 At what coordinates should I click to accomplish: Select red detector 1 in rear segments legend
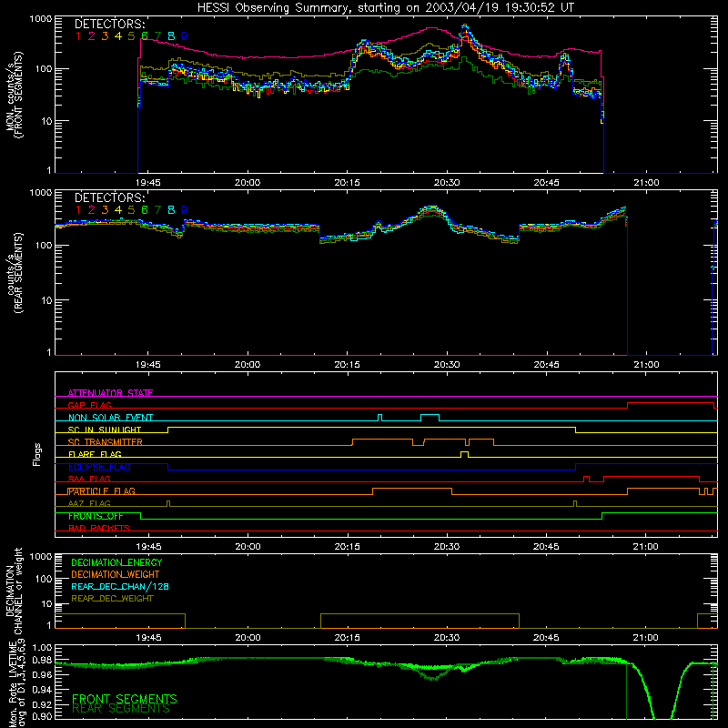(78, 210)
